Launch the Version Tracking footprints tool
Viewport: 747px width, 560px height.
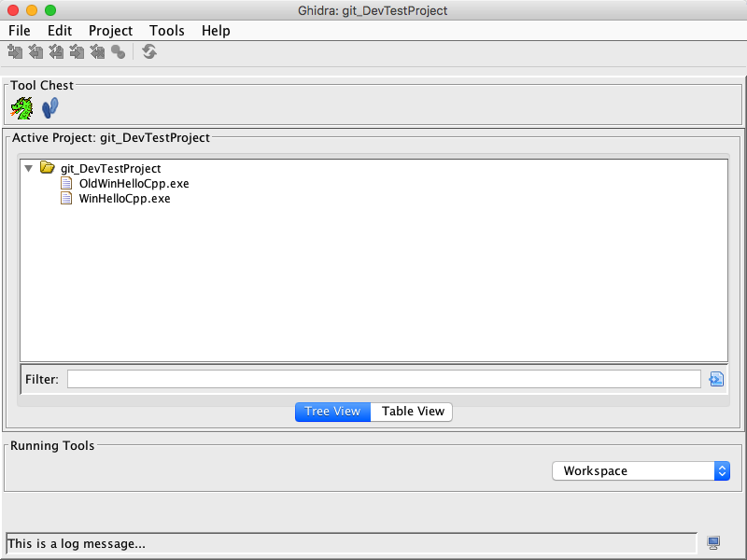tap(49, 108)
